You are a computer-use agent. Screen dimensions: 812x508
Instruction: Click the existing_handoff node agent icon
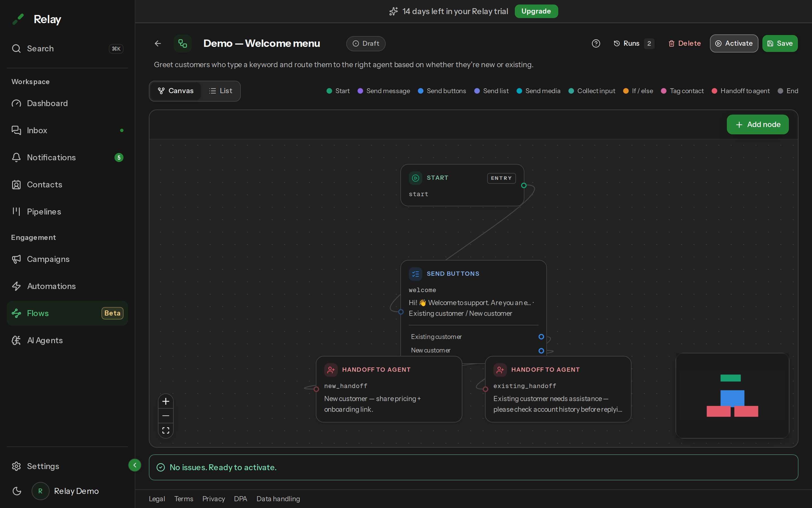tap(500, 370)
